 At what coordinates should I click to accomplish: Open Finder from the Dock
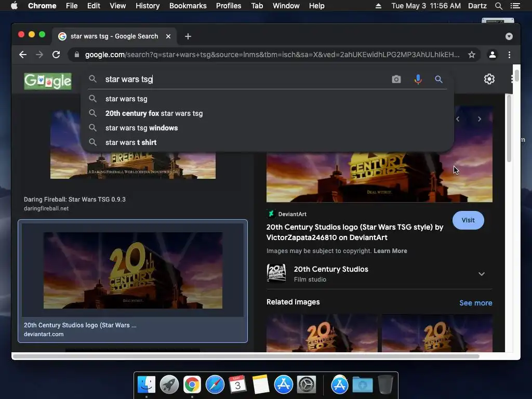146,384
